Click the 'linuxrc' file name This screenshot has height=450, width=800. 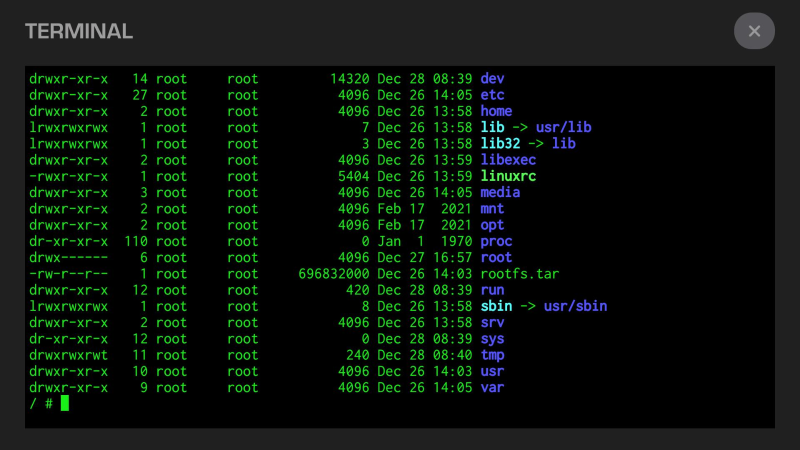[508, 176]
